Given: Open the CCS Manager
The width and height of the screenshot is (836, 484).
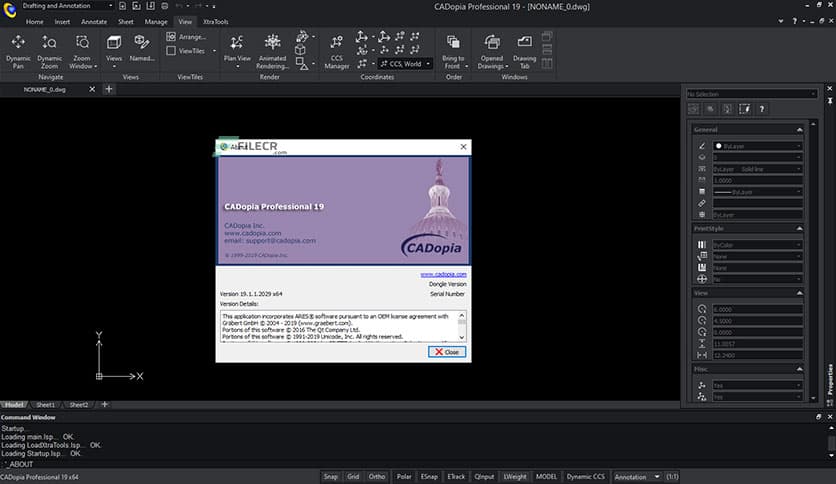Looking at the screenshot, I should pos(336,51).
